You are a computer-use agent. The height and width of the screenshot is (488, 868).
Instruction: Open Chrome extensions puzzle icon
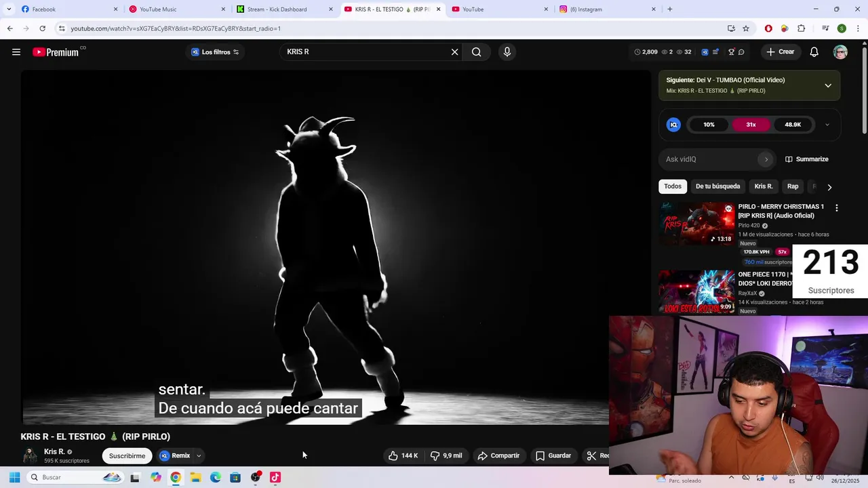802,28
